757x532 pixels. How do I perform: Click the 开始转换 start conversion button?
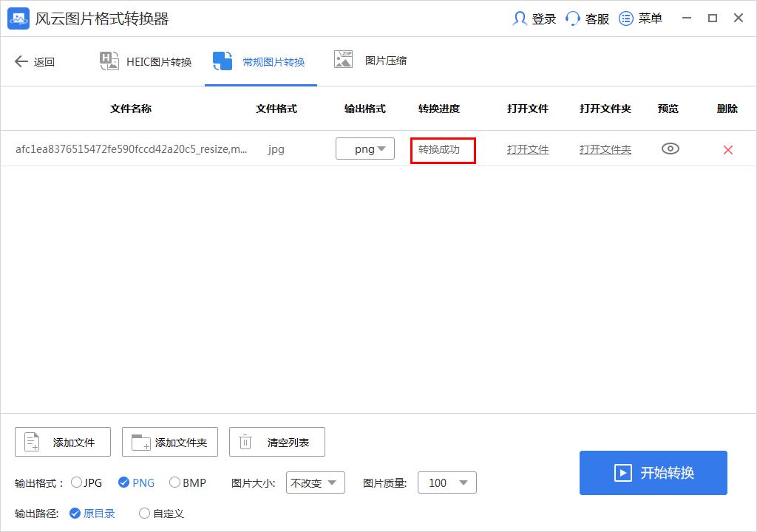653,473
